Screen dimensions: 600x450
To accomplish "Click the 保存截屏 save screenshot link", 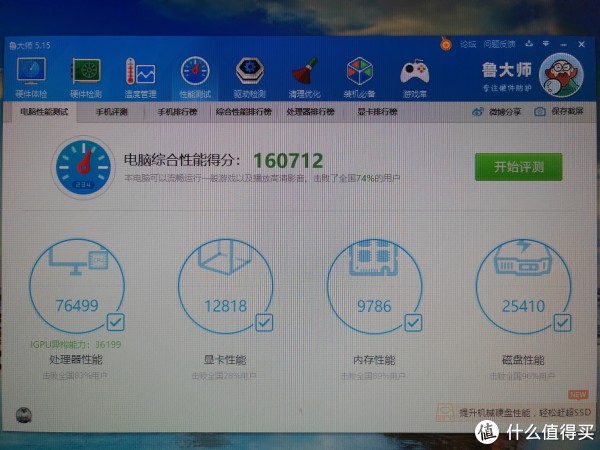I will [x=567, y=111].
